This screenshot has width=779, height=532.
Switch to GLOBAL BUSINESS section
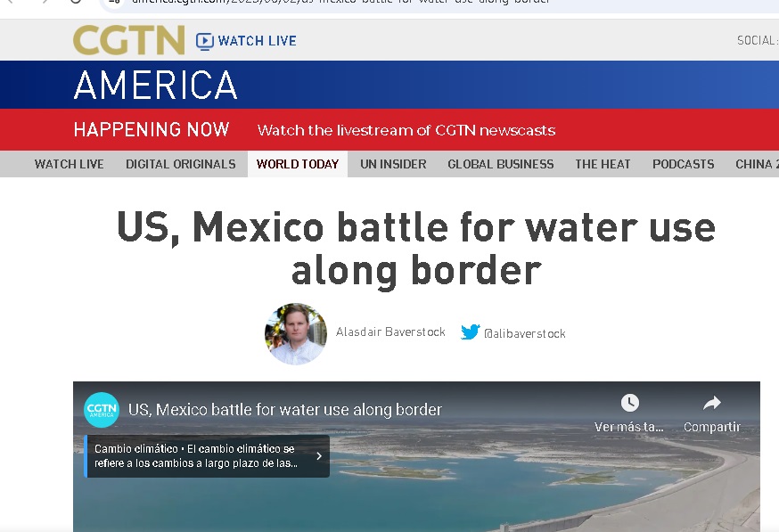(500, 164)
